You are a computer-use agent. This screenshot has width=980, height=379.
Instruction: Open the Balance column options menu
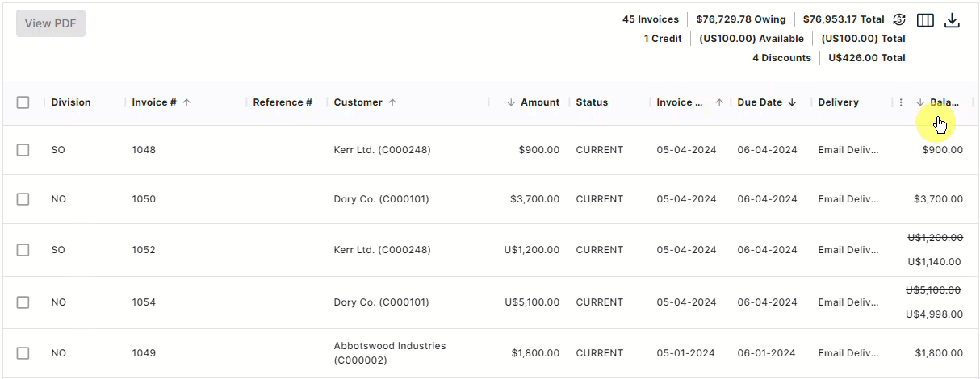[x=901, y=102]
